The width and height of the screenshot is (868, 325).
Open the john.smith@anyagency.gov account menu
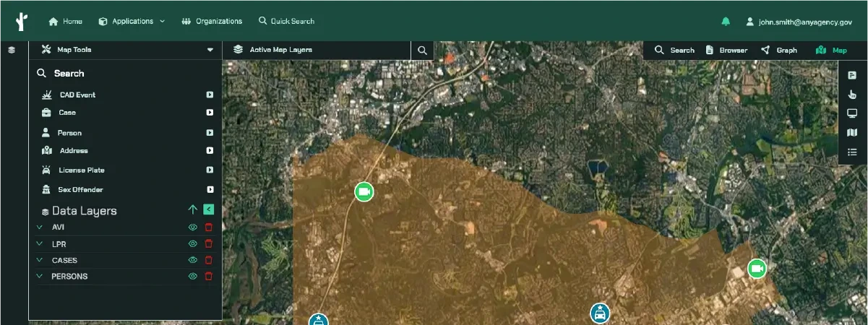point(799,22)
